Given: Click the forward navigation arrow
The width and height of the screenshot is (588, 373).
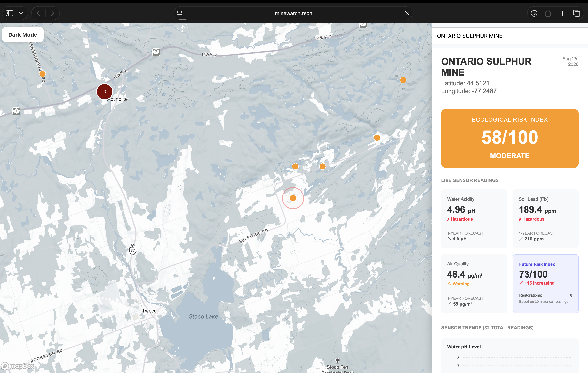Looking at the screenshot, I should click(x=52, y=13).
